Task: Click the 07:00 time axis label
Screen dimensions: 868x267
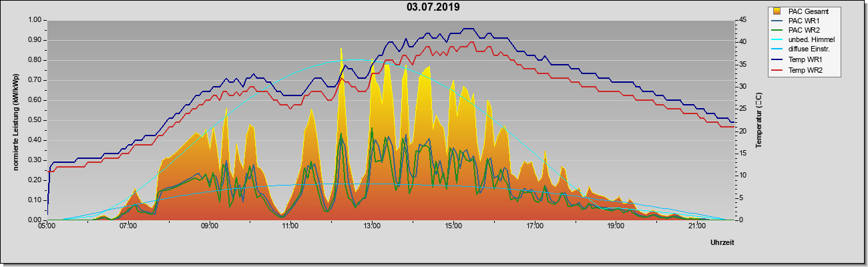Action: click(128, 227)
